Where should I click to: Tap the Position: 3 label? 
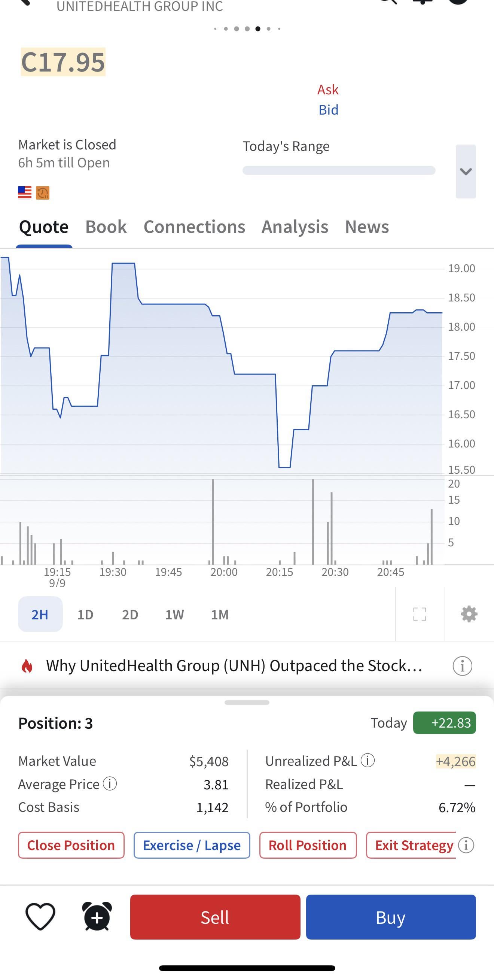(x=55, y=723)
